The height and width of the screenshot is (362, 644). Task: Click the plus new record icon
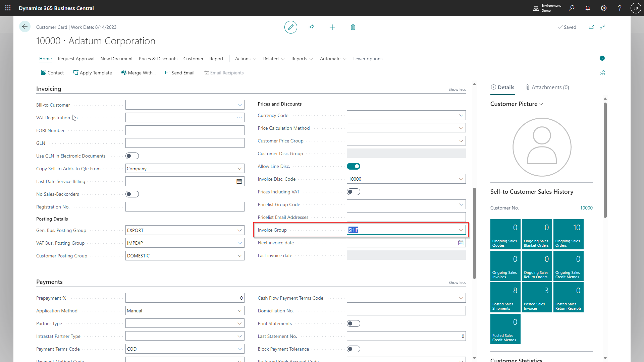[x=332, y=27]
